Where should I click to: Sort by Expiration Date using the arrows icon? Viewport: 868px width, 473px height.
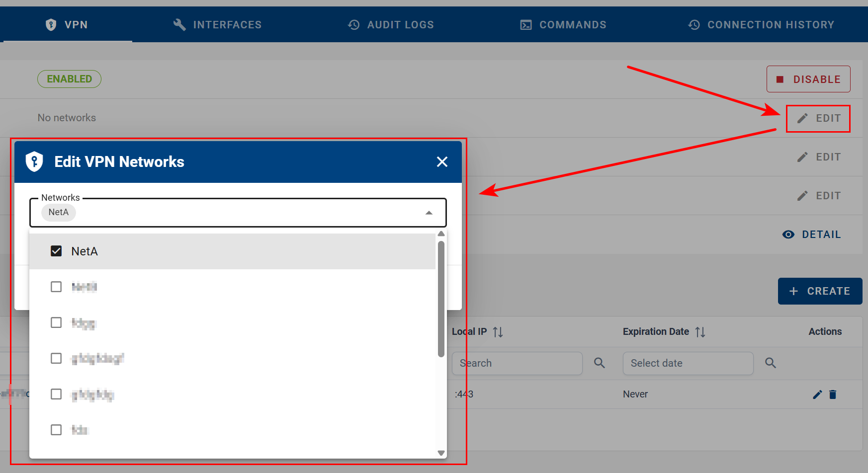pos(700,332)
